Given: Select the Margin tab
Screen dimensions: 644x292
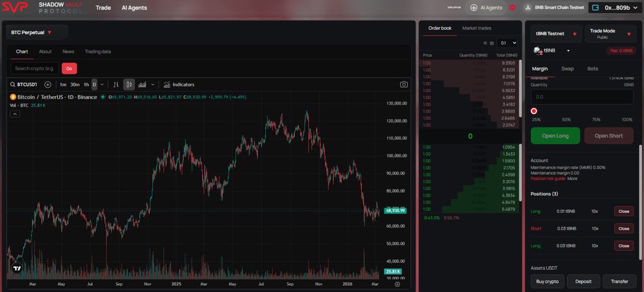Looking at the screenshot, I should [x=540, y=69].
